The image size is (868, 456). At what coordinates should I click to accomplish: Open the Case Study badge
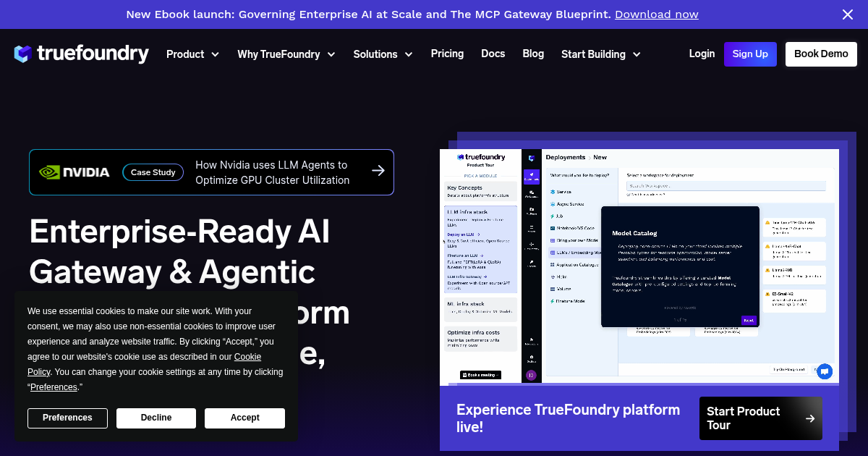tap(153, 172)
